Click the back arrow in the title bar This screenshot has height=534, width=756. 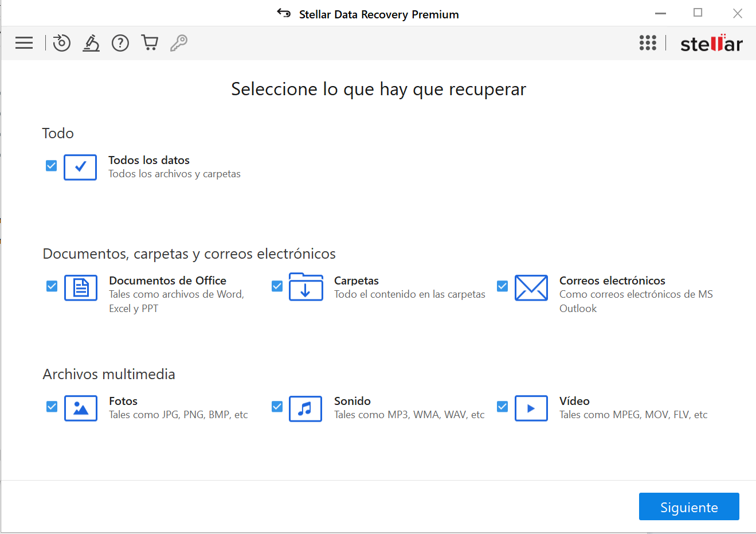point(284,13)
